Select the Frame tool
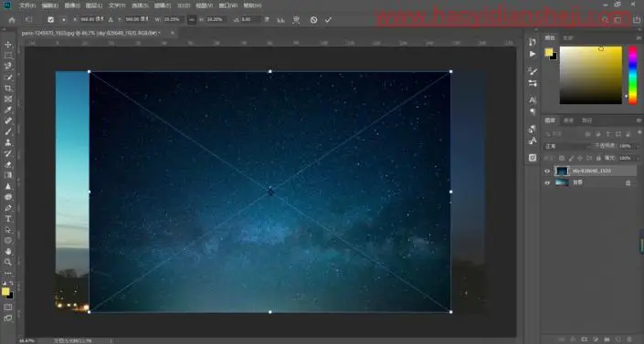 click(x=8, y=99)
